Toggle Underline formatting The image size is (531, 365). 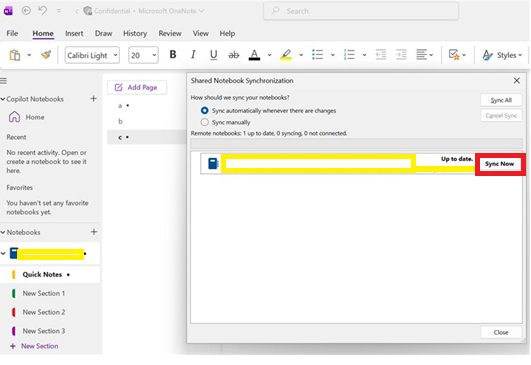pyautogui.click(x=213, y=55)
